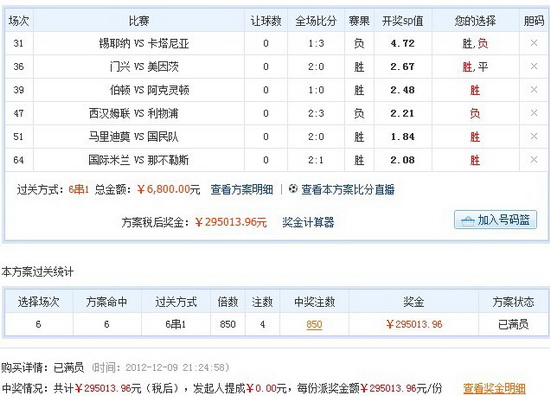Click the 开奖sp值 column header

point(403,21)
